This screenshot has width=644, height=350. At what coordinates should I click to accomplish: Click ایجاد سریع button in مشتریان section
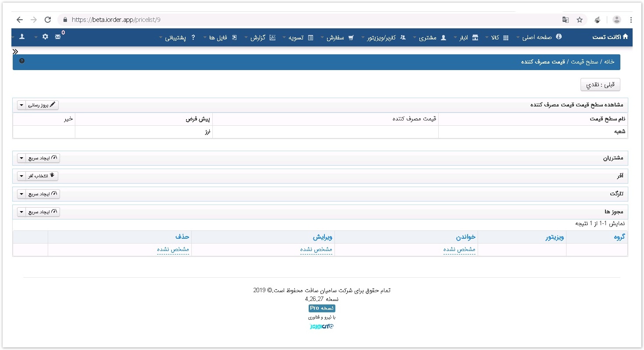(x=43, y=158)
